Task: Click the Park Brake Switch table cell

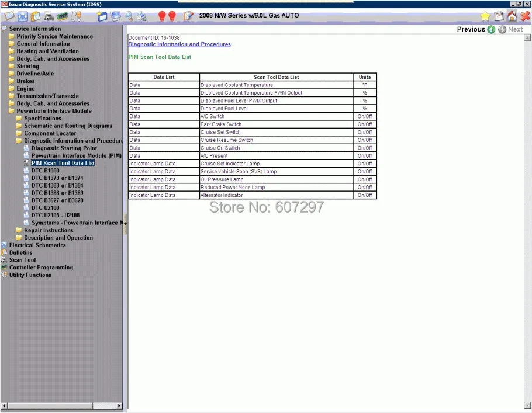Action: [x=276, y=124]
